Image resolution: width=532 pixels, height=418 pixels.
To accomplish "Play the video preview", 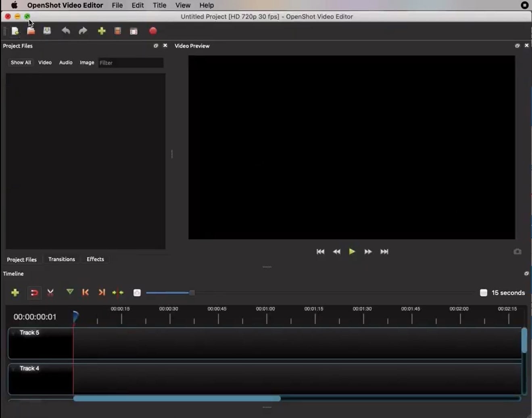I will point(352,252).
